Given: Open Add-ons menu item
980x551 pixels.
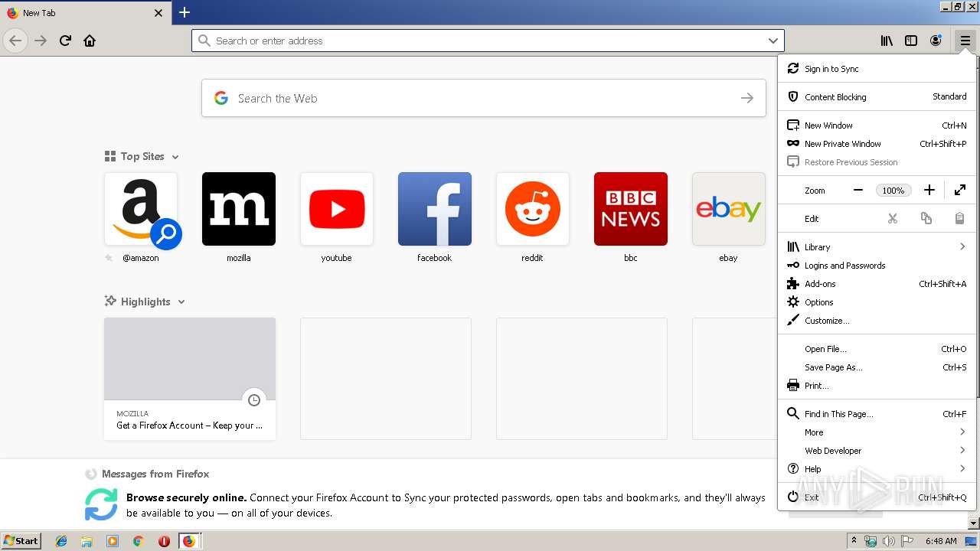Looking at the screenshot, I should coord(877,284).
